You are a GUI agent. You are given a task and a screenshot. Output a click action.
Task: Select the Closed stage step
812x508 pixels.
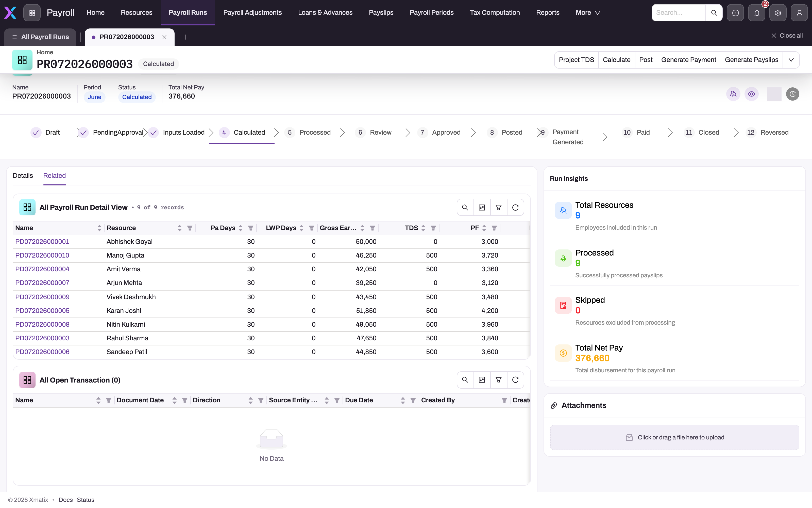[702, 132]
